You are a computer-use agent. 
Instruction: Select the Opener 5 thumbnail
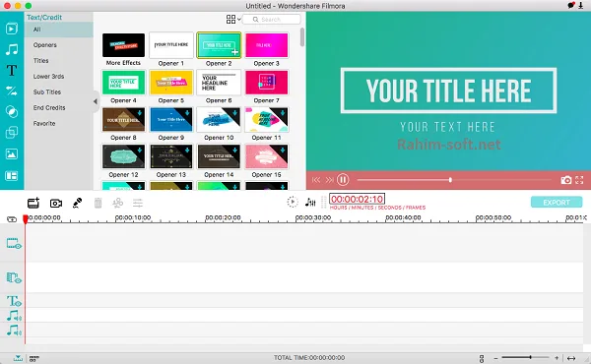click(171, 82)
